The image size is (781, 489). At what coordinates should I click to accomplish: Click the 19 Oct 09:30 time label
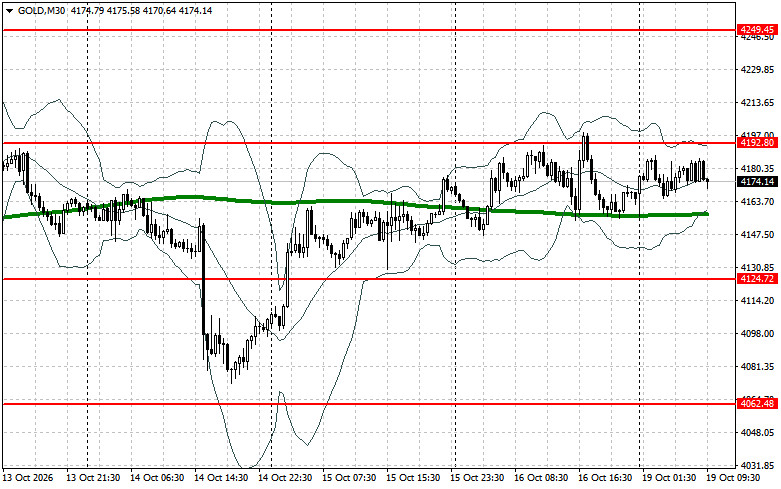pos(733,478)
